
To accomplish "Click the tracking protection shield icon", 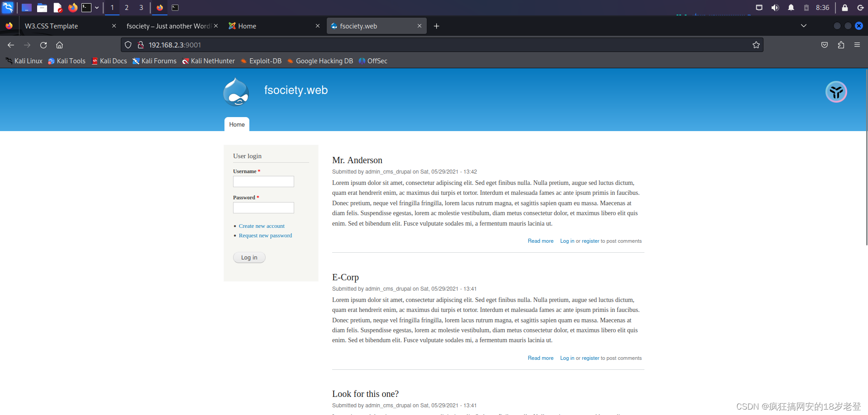I will [x=128, y=45].
